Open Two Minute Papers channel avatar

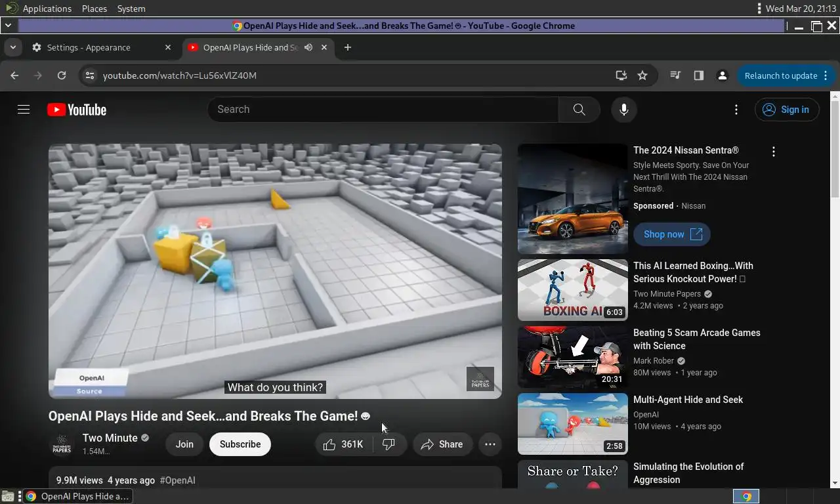tap(62, 444)
